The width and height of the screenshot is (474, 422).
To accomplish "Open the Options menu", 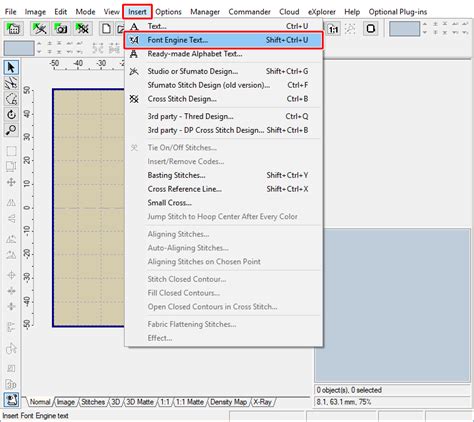I will (x=168, y=12).
